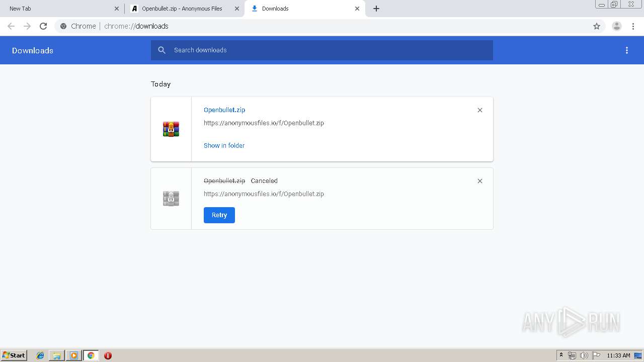Viewport: 644px width, 362px height.
Task: Close the Downloads tab
Action: 357,9
